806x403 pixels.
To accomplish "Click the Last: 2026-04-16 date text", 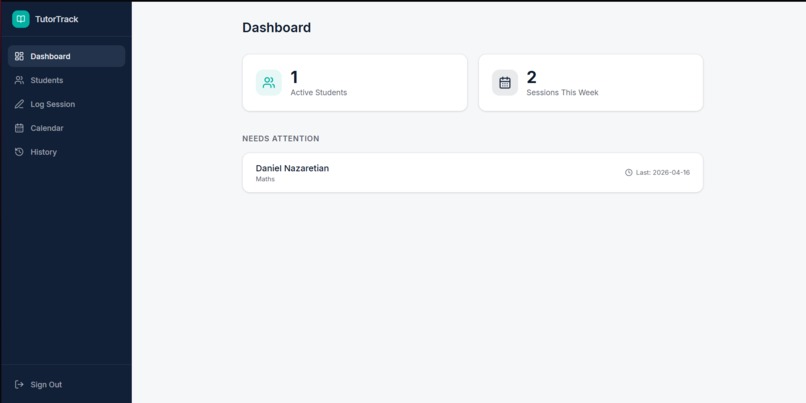I will tap(663, 173).
